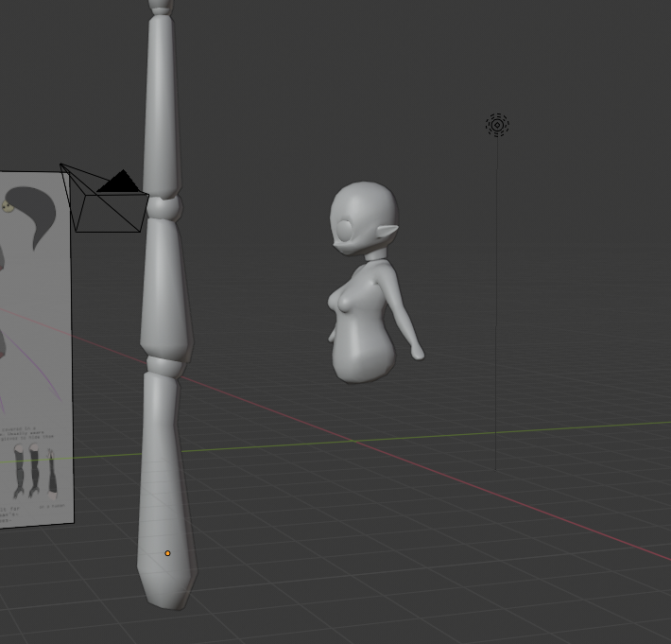671x644 pixels.
Task: Select the reference image plane
Action: [36, 350]
